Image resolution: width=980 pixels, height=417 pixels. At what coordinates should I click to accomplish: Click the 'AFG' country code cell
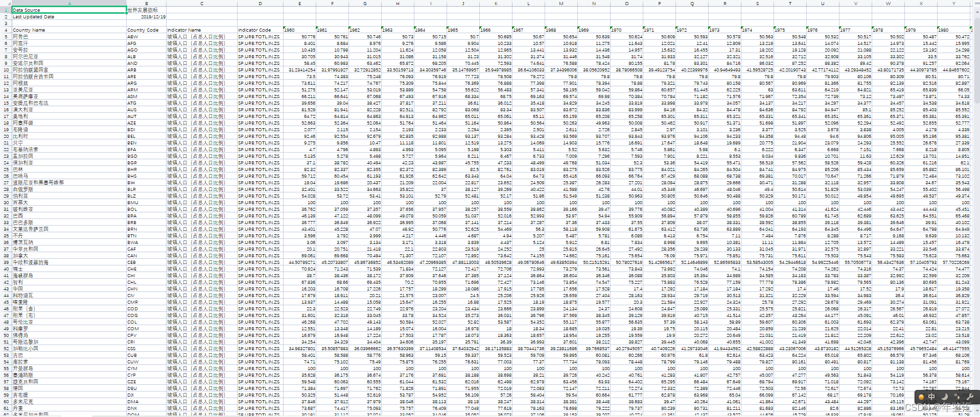point(146,43)
